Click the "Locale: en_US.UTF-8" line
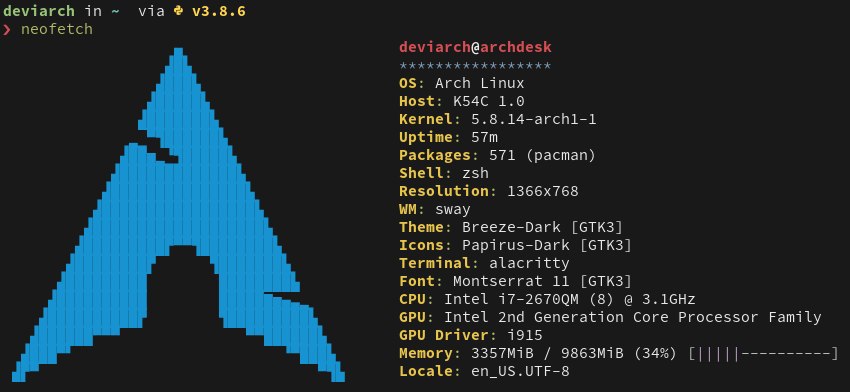Viewport: 850px width, 392px height. pyautogui.click(x=484, y=371)
